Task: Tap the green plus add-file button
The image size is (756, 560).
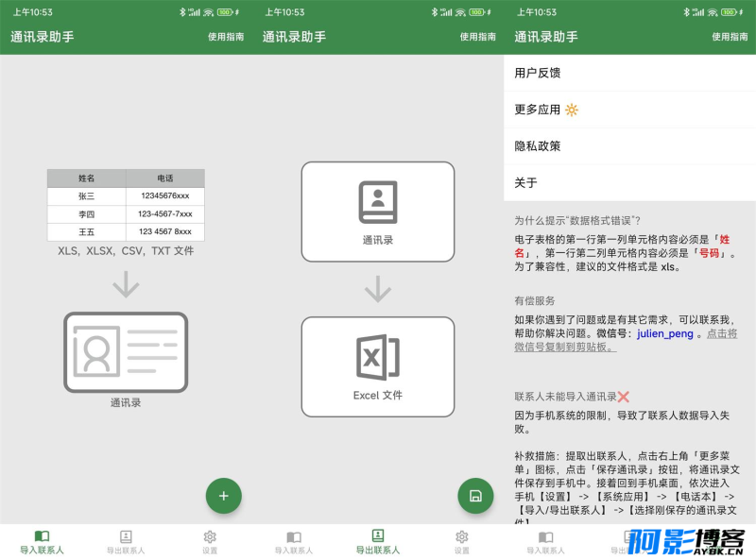Action: coord(224,496)
